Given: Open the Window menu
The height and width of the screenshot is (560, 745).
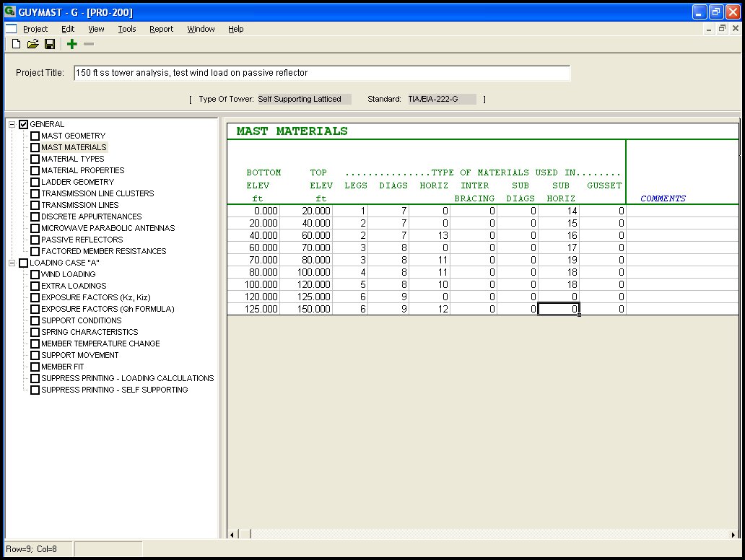Looking at the screenshot, I should click(x=201, y=29).
